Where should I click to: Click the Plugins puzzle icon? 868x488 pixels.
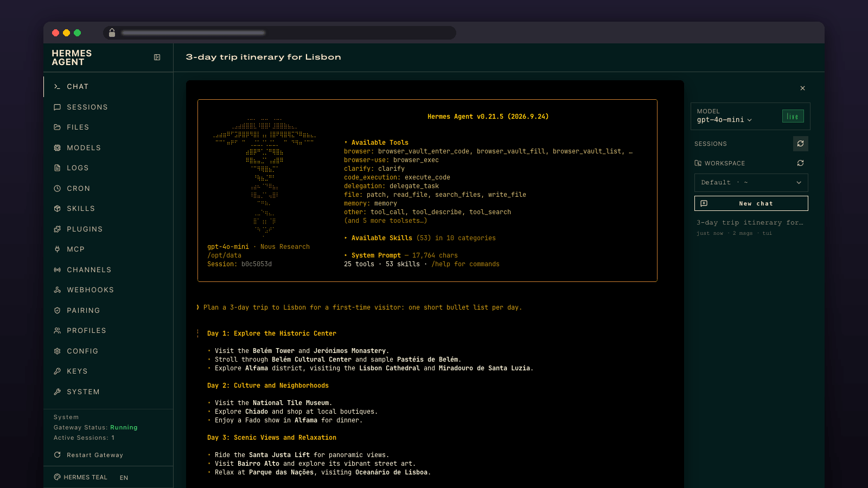click(57, 229)
